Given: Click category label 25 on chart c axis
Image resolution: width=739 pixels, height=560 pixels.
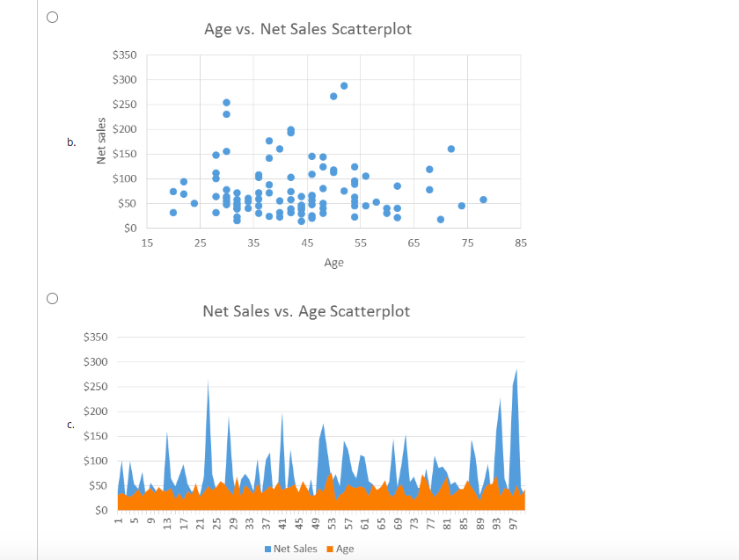Looking at the screenshot, I should click(216, 524).
